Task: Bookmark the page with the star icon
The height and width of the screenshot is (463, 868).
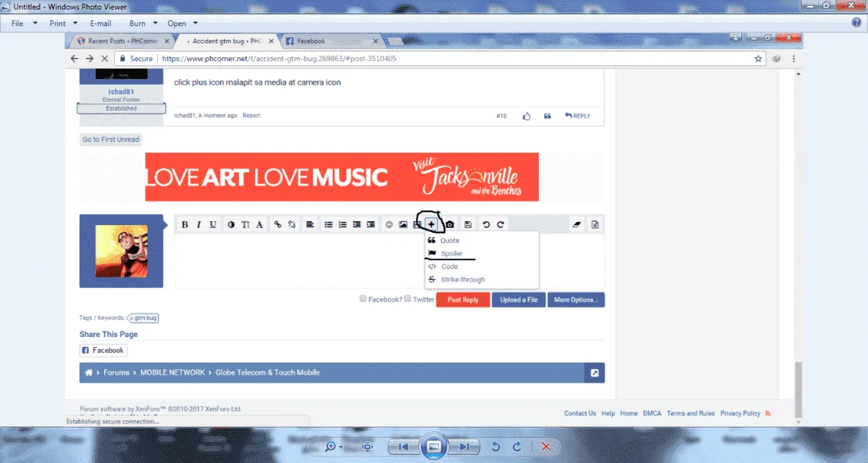Action: tap(758, 59)
